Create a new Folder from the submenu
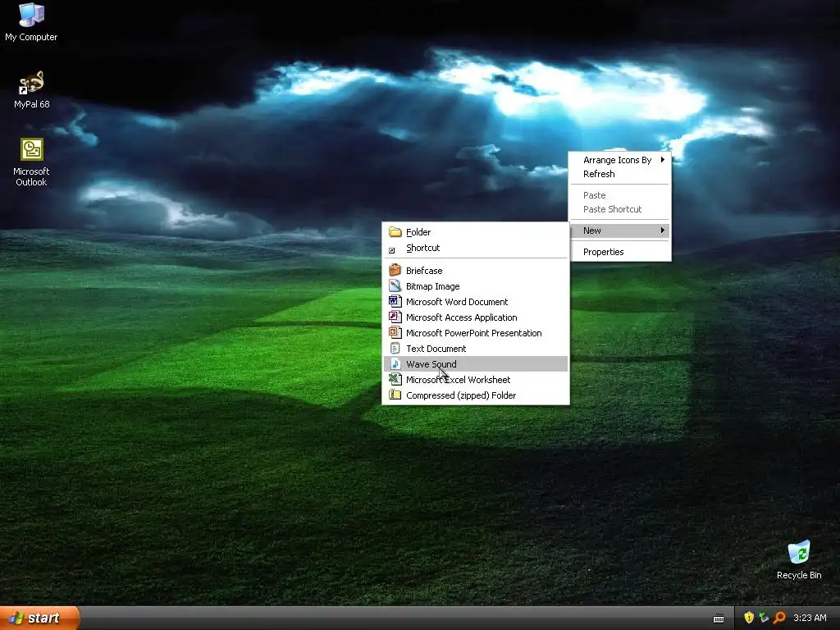Image resolution: width=840 pixels, height=630 pixels. point(476,232)
